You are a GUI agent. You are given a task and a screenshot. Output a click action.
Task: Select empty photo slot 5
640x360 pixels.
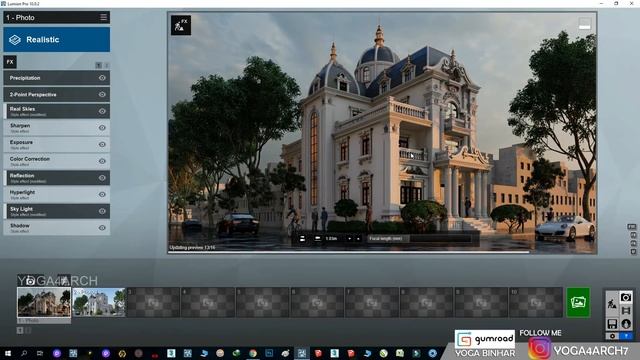[x=262, y=302]
